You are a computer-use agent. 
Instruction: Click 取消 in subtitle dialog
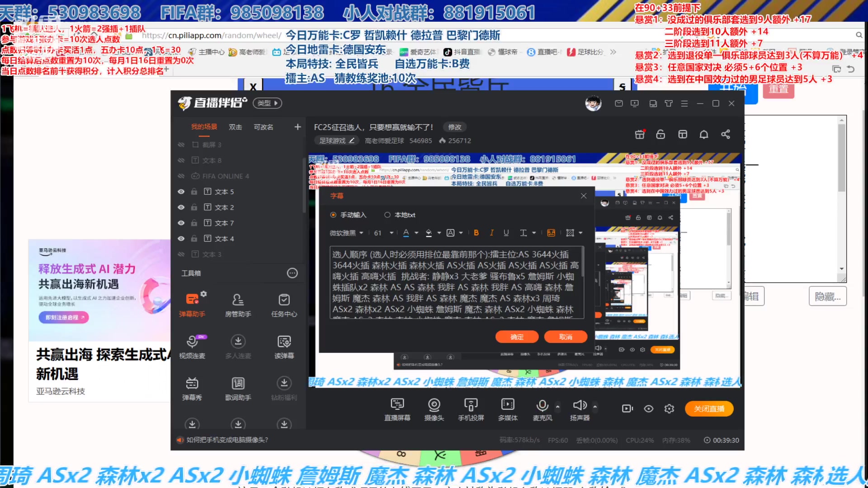[566, 337]
